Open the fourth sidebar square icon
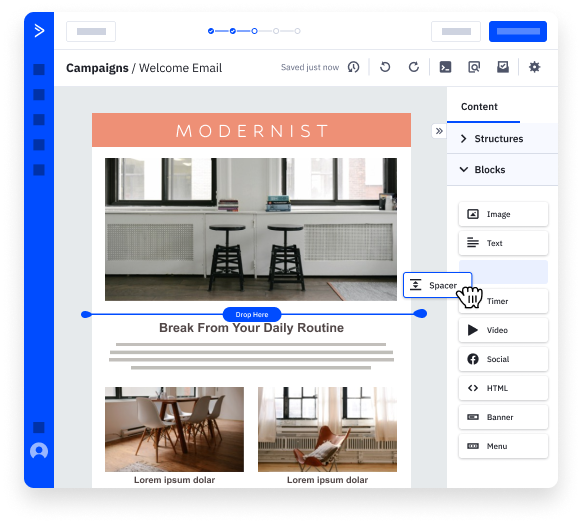 (39, 145)
